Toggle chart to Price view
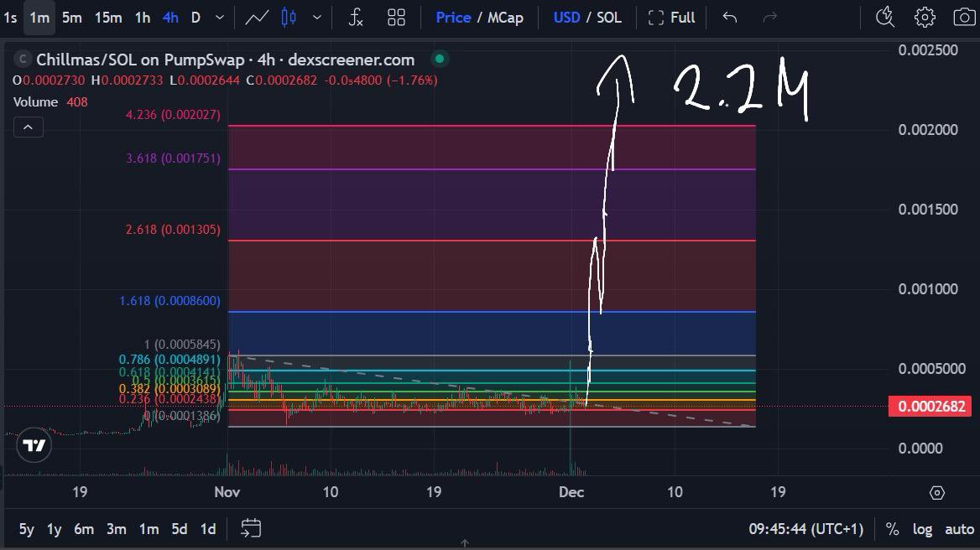This screenshot has height=550, width=980. (x=453, y=18)
